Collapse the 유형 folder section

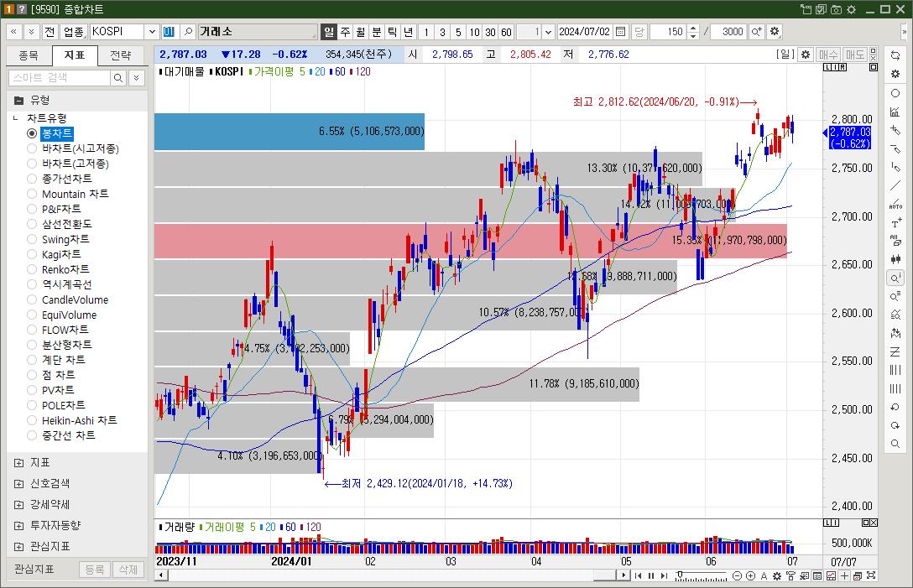point(18,100)
